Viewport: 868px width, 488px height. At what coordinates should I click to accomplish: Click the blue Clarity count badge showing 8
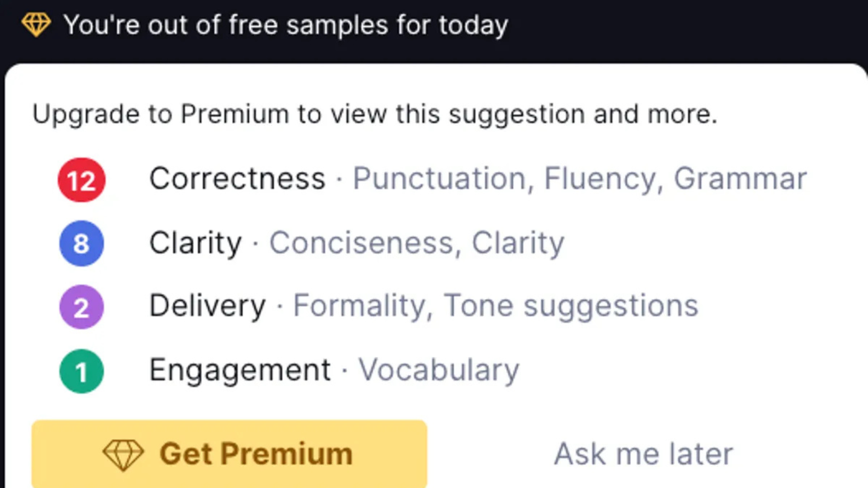(81, 243)
